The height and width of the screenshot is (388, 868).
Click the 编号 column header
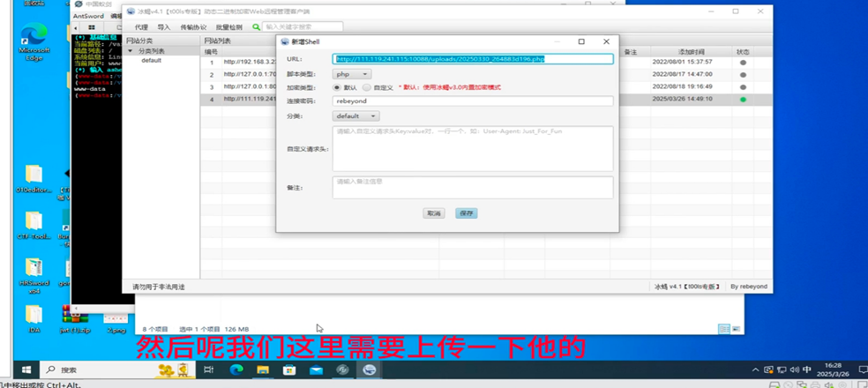(212, 51)
